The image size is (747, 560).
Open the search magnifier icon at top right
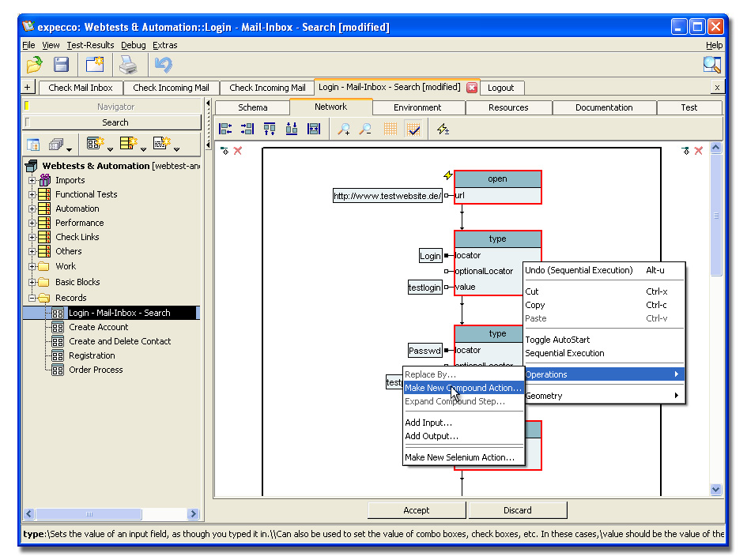pos(711,65)
